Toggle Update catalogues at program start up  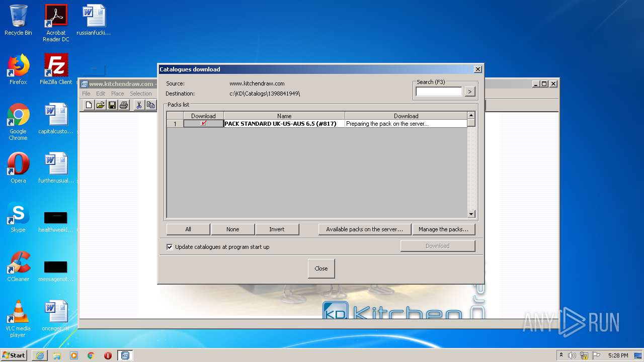pos(170,247)
